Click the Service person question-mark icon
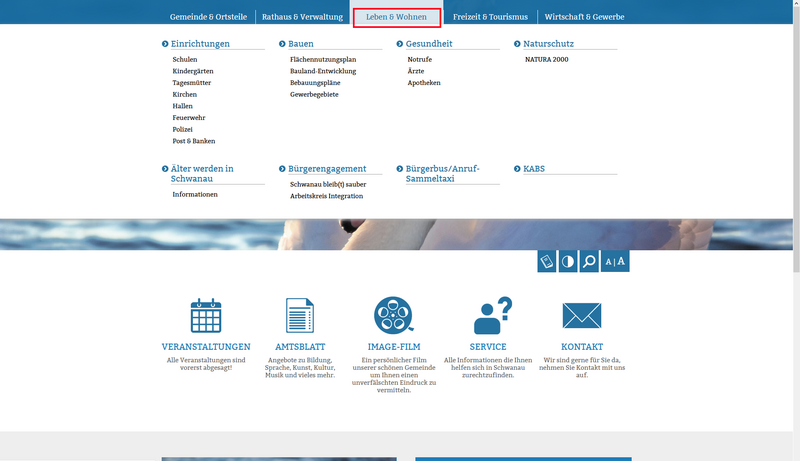The image size is (800, 461). click(491, 315)
